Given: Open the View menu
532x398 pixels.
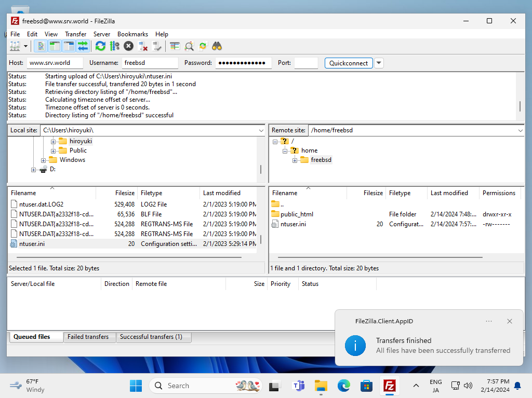Looking at the screenshot, I should pos(51,34).
